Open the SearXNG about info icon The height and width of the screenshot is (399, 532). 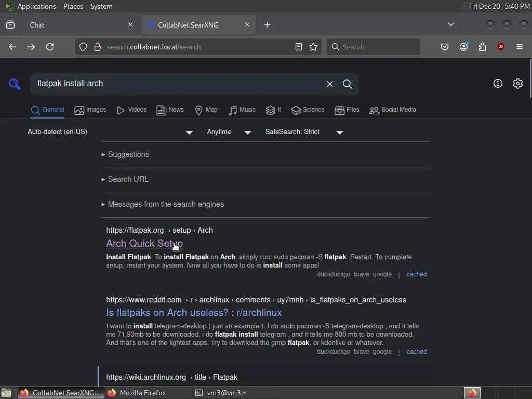tap(498, 84)
